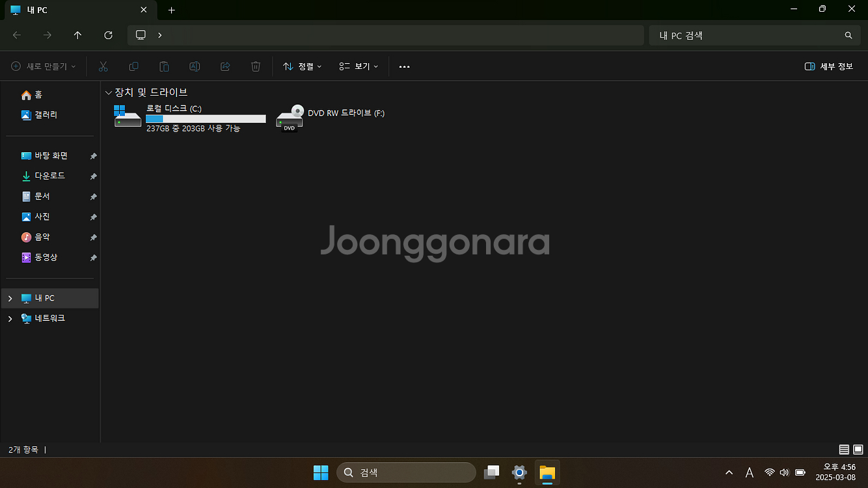Viewport: 868px width, 488px height.
Task: Unpin 다운로드 using its pin icon
Action: (x=93, y=176)
